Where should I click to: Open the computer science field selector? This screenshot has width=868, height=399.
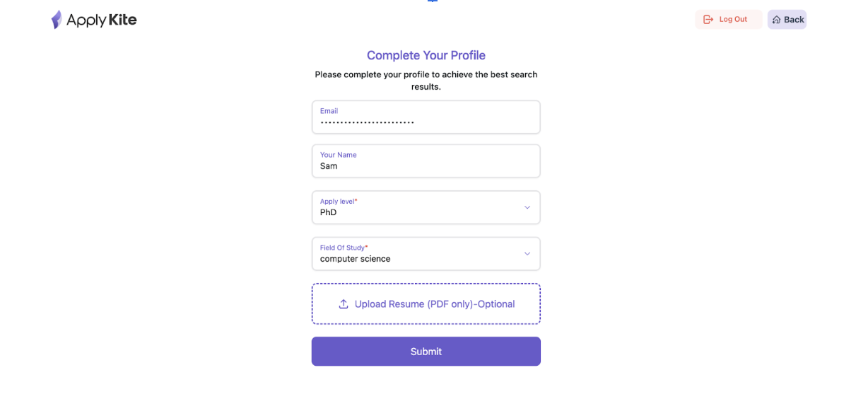pos(426,253)
